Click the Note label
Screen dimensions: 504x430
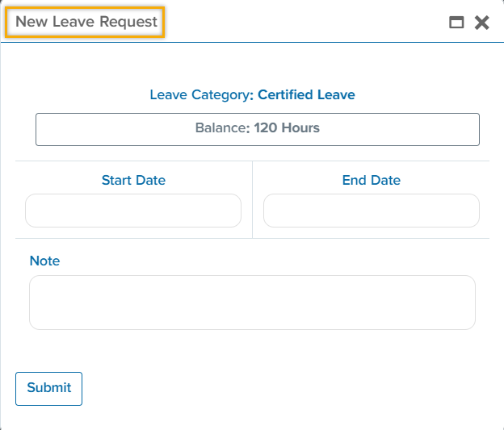pos(44,261)
